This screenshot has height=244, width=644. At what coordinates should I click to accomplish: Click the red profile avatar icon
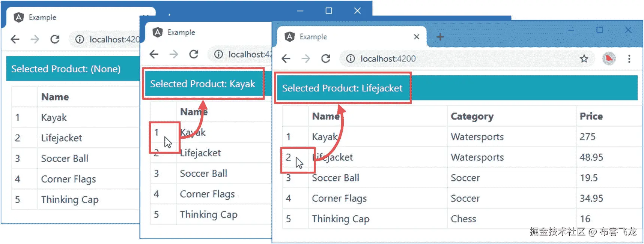click(x=609, y=59)
